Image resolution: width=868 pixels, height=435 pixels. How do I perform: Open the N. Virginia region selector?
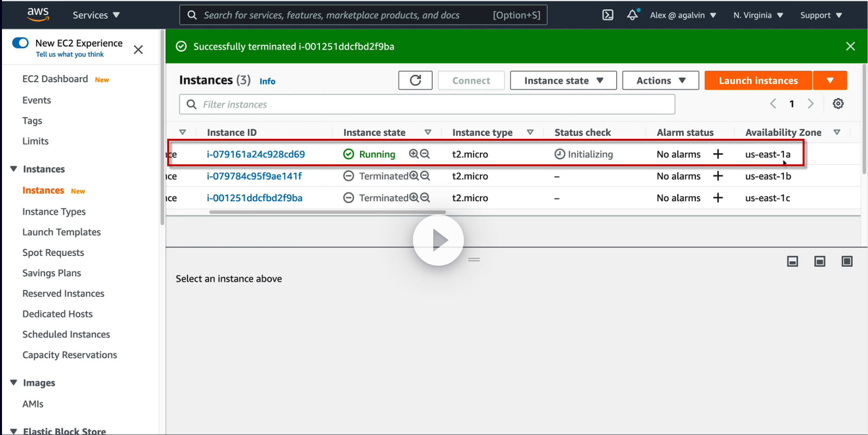(x=758, y=15)
